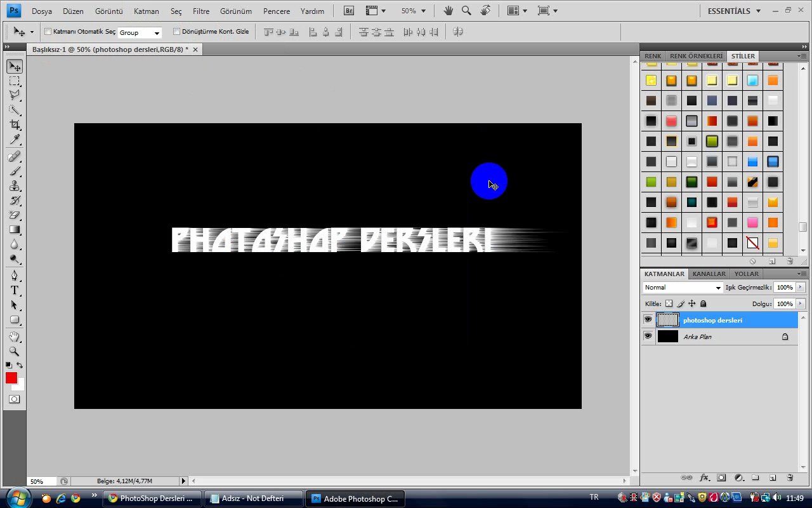
Task: Click the red foreground color swatch
Action: click(x=11, y=378)
